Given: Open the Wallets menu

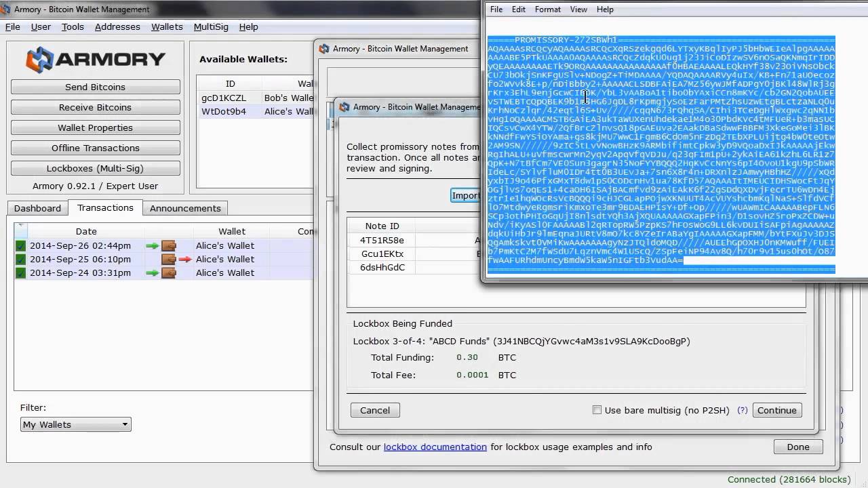Looking at the screenshot, I should 167,27.
